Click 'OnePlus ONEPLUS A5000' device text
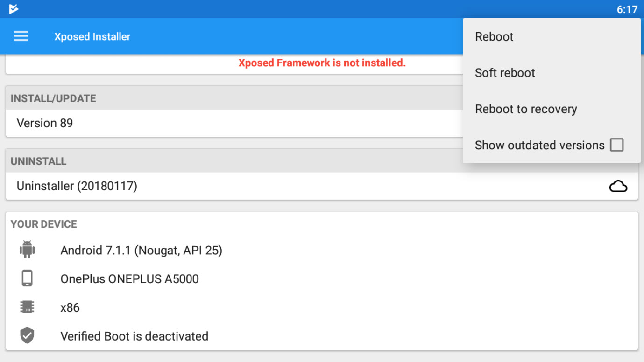644x362 pixels. tap(129, 279)
